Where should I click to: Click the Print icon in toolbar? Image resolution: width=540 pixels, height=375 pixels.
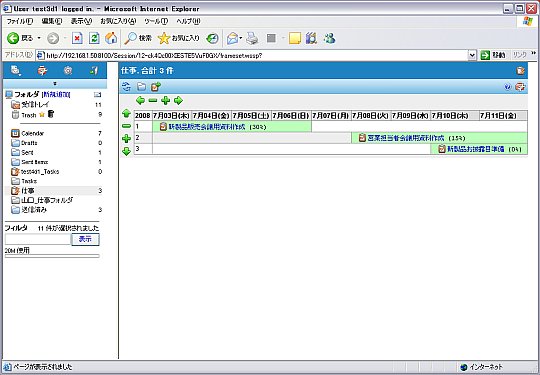pyautogui.click(x=252, y=38)
